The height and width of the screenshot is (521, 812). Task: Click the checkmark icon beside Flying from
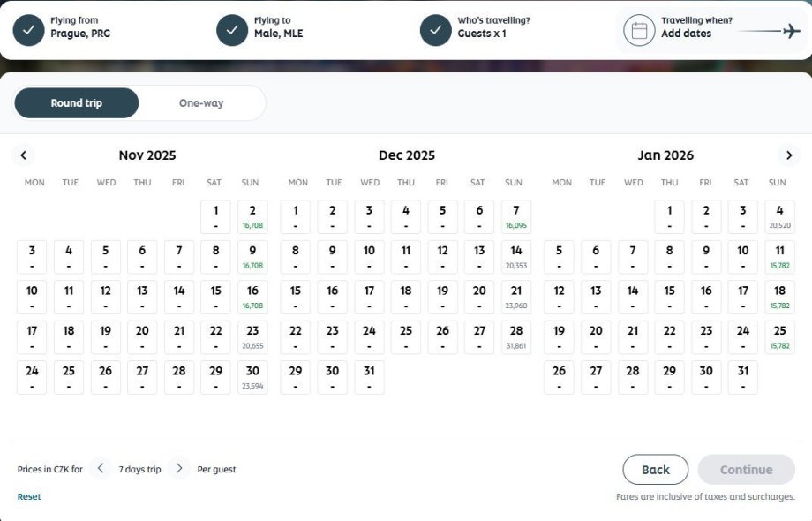point(29,30)
